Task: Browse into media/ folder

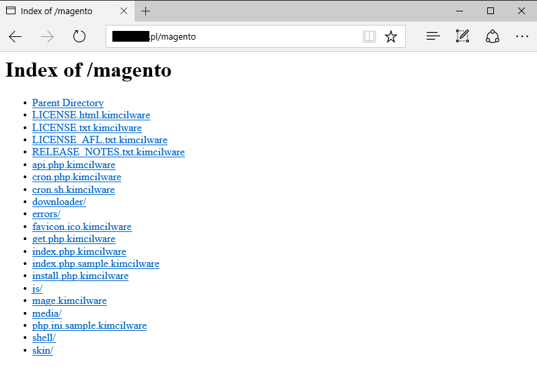Action: point(47,313)
